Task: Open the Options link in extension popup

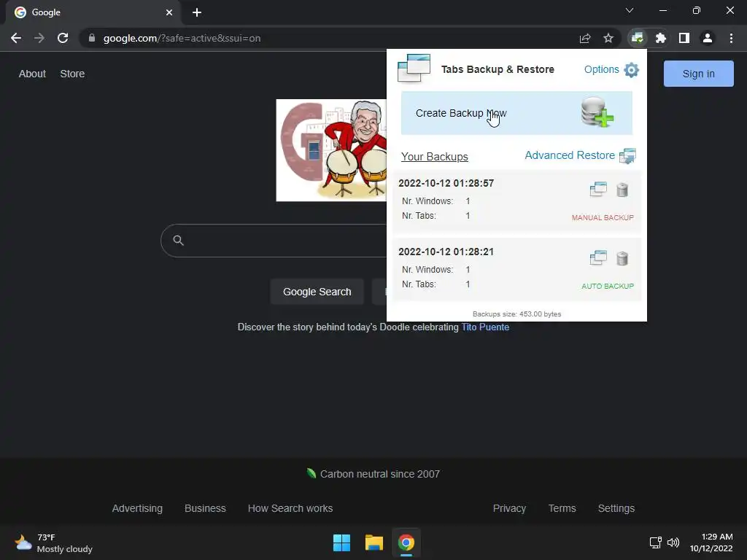Action: click(x=601, y=69)
